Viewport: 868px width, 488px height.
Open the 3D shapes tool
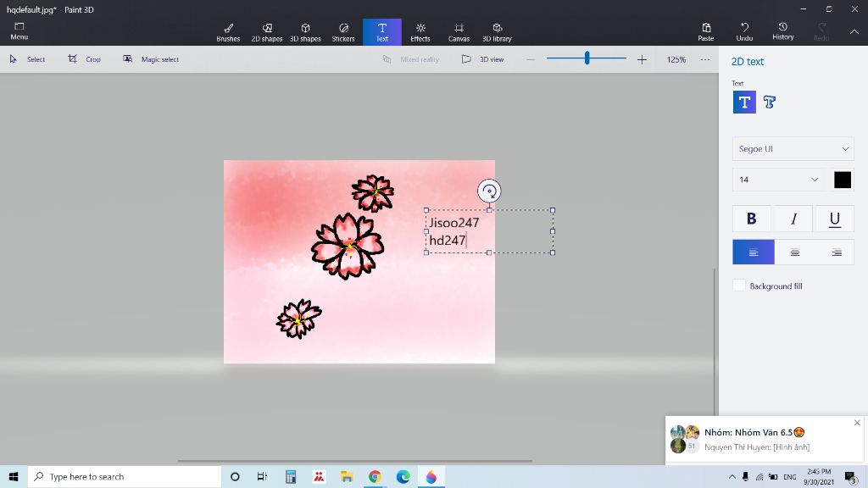click(x=305, y=32)
